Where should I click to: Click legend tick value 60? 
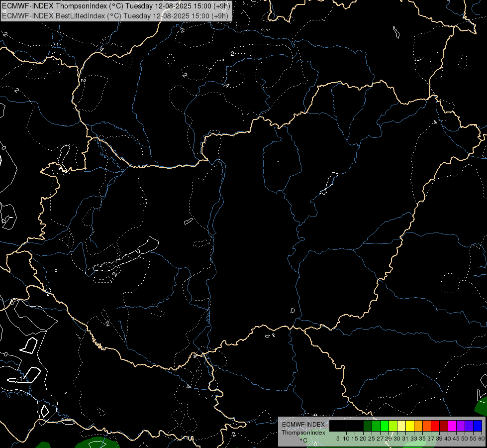click(482, 439)
